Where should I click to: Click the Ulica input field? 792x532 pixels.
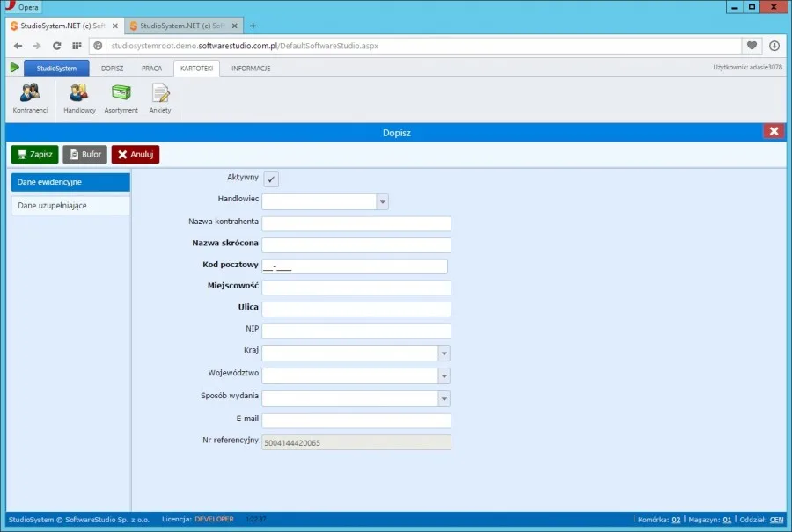pyautogui.click(x=356, y=310)
